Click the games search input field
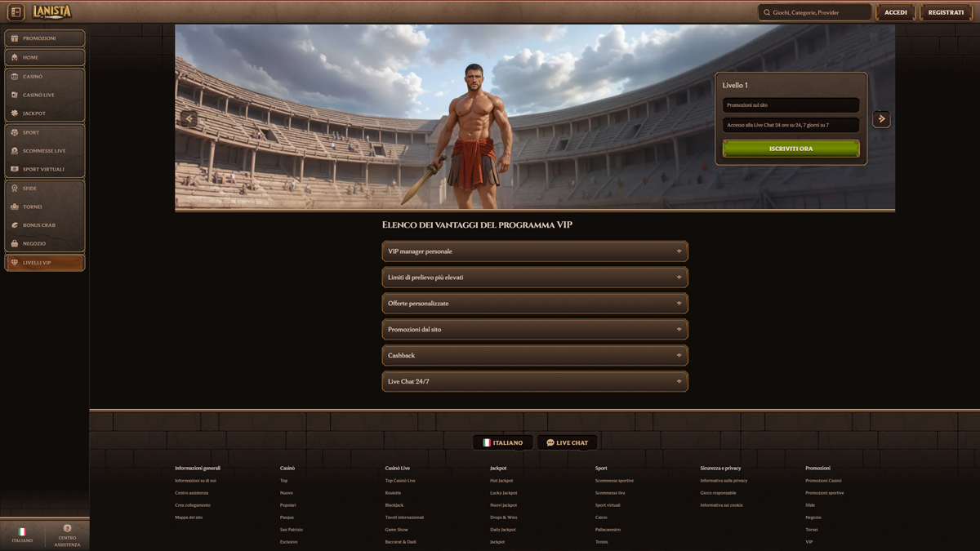Image resolution: width=980 pixels, height=551 pixels. (818, 12)
